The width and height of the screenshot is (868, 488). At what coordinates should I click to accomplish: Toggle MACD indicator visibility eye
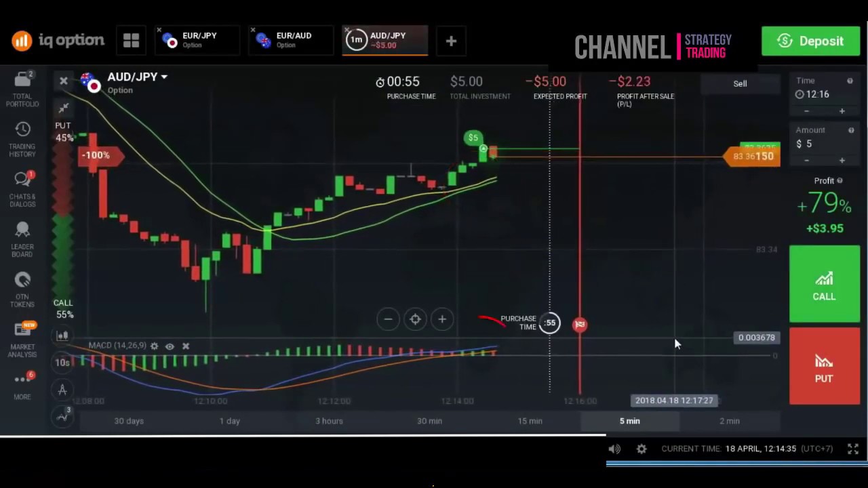click(170, 346)
